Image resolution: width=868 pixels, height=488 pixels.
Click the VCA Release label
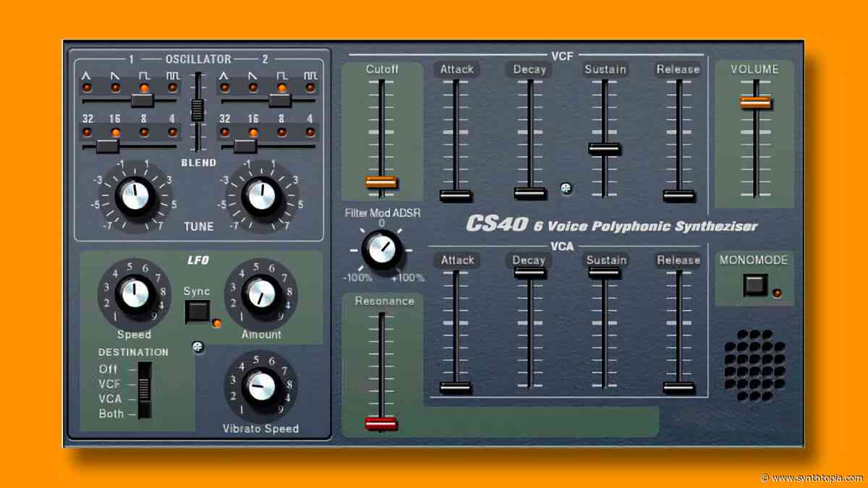[x=678, y=260]
